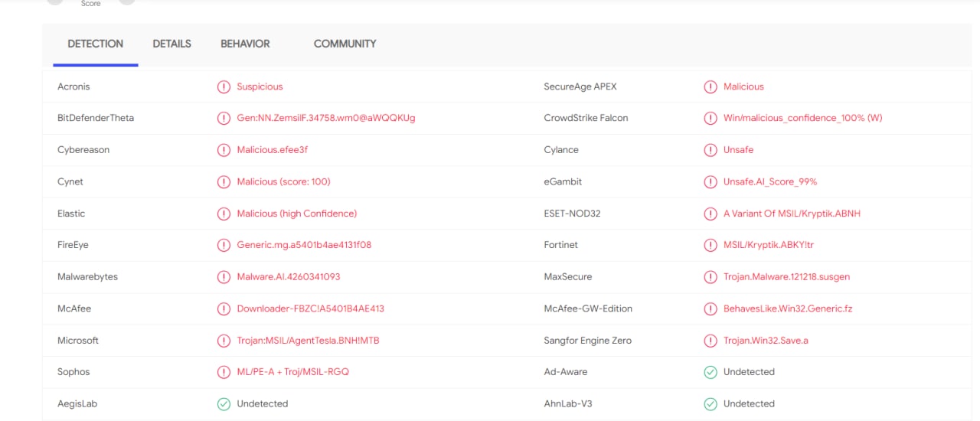
Task: Select the Sophos vendor name
Action: 73,372
